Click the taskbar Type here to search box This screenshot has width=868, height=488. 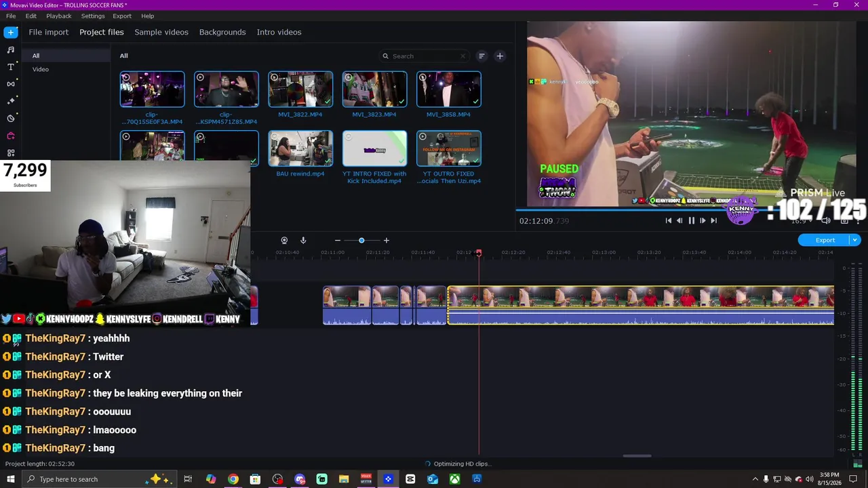tap(98, 479)
